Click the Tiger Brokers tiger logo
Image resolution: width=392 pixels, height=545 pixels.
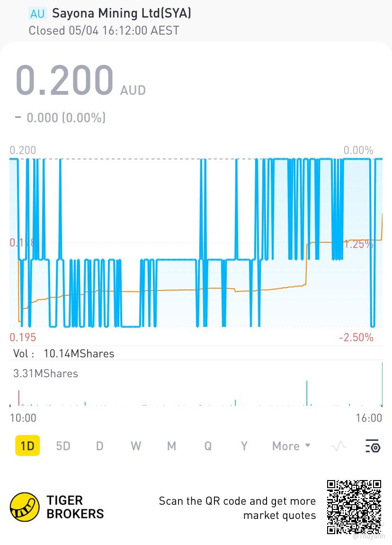pos(25,507)
